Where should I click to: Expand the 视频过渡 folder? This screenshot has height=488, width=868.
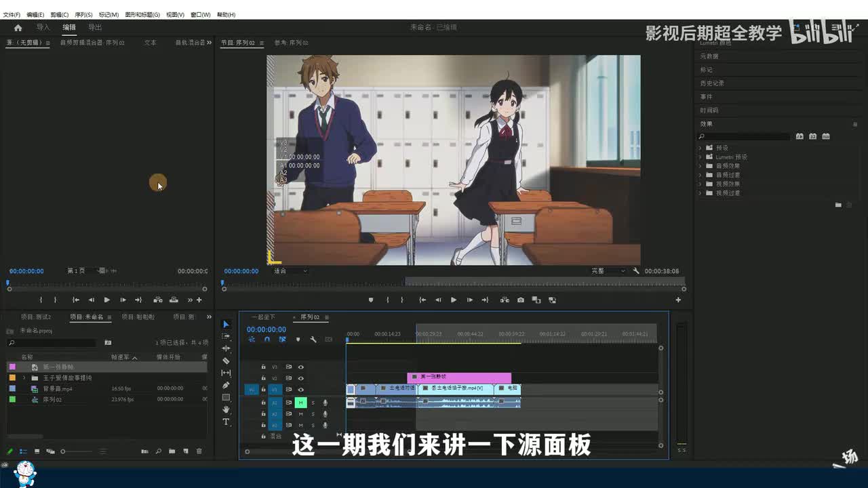701,193
